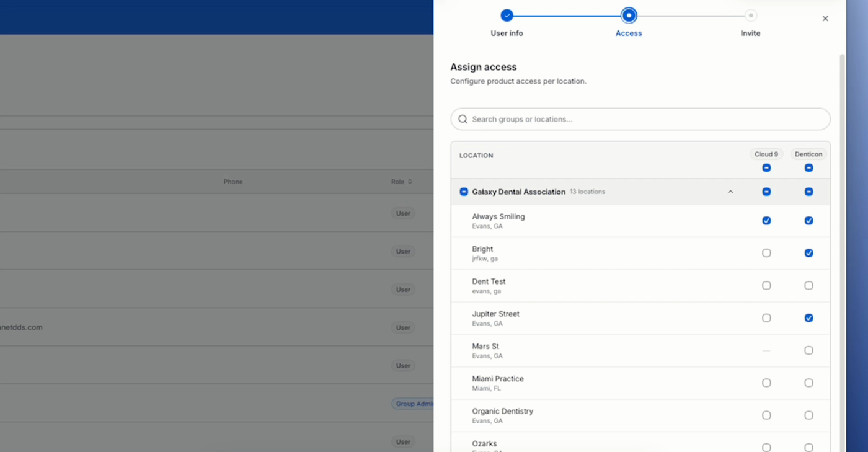
Task: Click the Miami Practice location name
Action: (x=498, y=379)
